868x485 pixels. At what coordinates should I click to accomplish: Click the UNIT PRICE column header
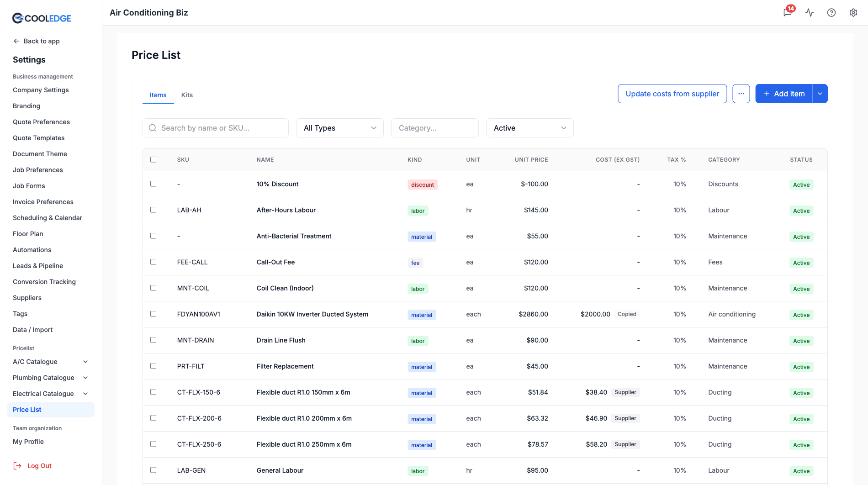tap(531, 160)
